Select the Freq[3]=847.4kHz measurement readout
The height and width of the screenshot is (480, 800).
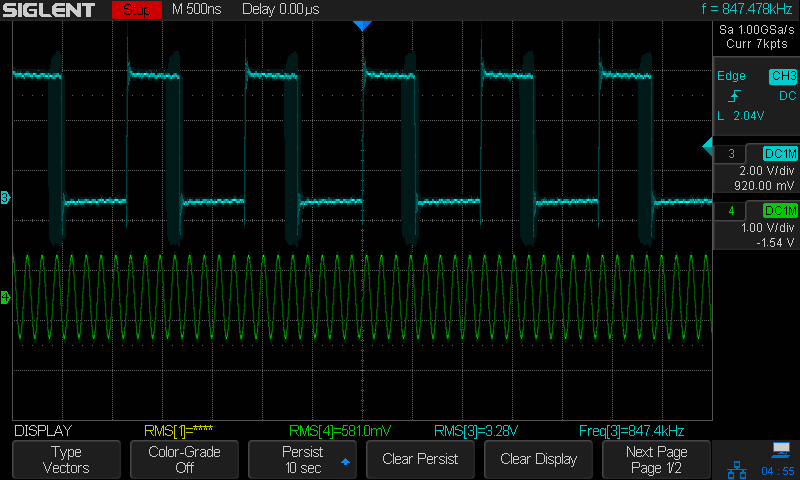[x=631, y=431]
